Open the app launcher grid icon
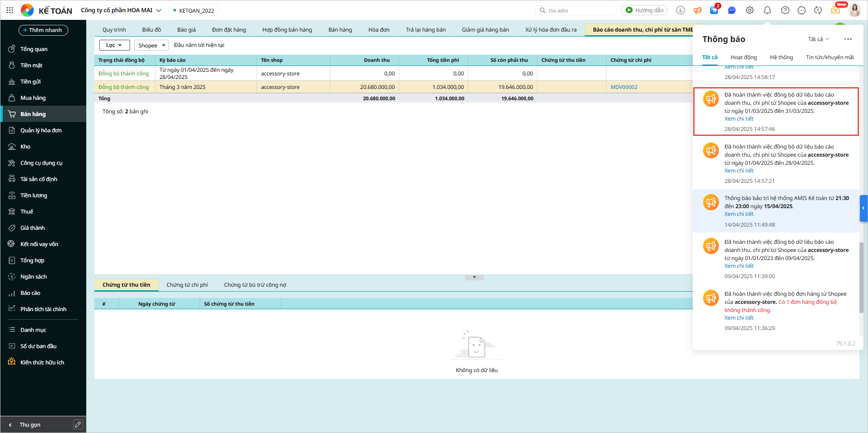The image size is (868, 433). pos(9,10)
